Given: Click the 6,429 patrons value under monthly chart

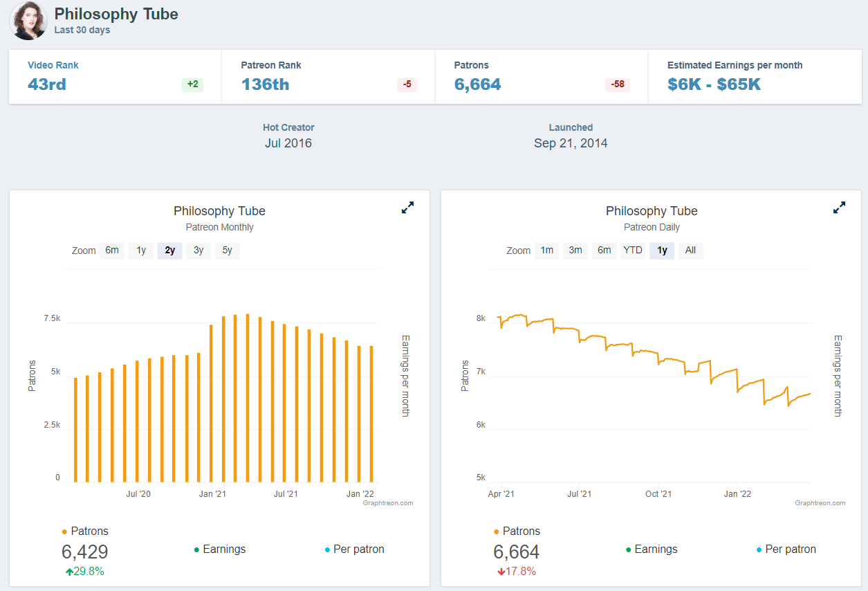Looking at the screenshot, I should pos(85,552).
